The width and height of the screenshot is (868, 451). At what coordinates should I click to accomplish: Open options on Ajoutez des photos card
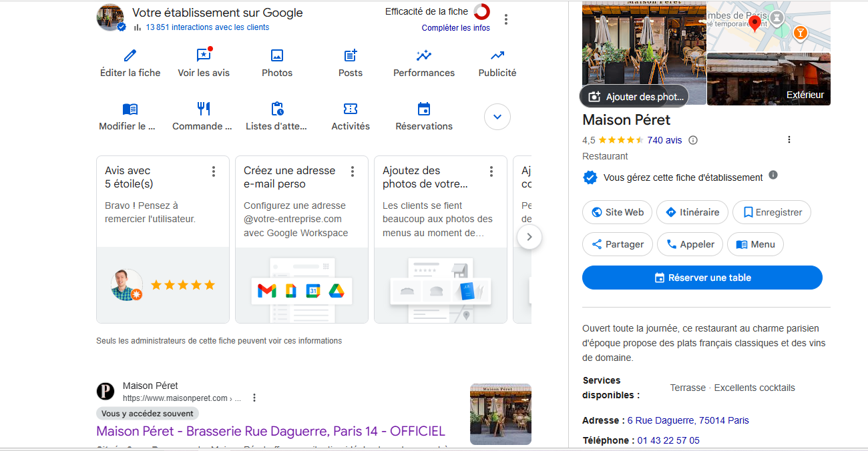point(491,171)
